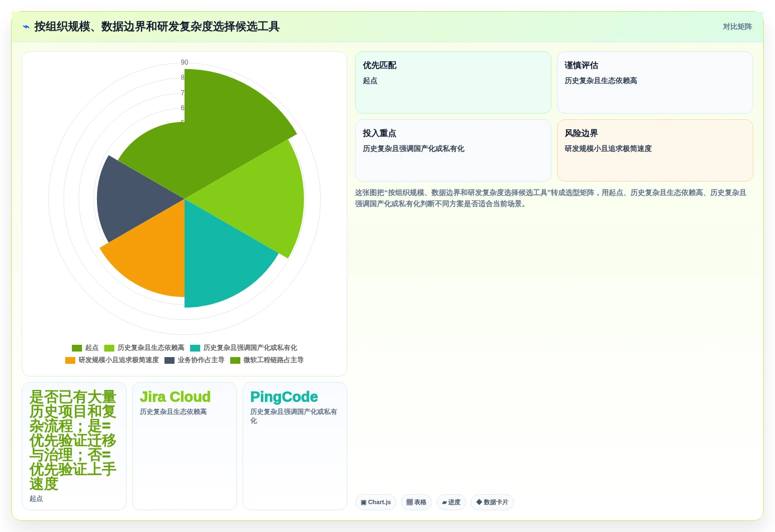Click 历史复杂且强调国产化或私有化 under 投入重点
The width and height of the screenshot is (775, 532).
414,149
